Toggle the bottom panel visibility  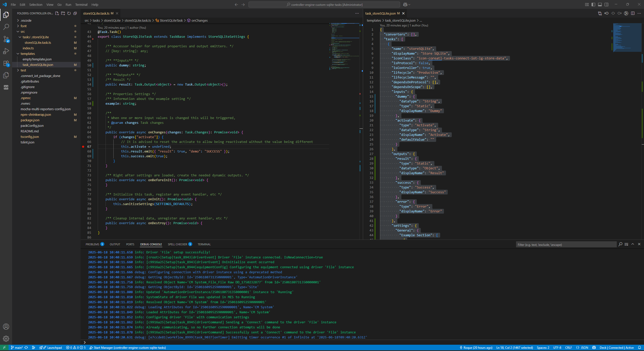pyautogui.click(x=600, y=5)
